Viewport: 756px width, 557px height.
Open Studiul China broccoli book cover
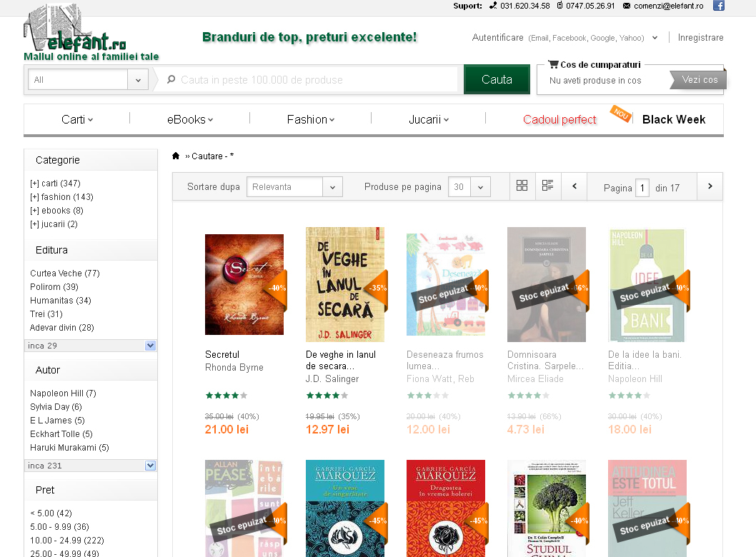[x=547, y=508]
